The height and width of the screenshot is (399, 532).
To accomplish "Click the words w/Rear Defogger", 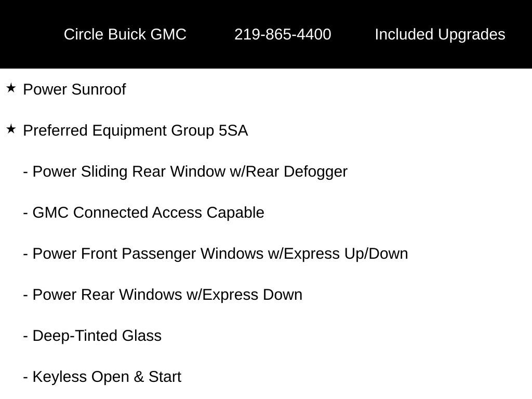I will 288,171.
